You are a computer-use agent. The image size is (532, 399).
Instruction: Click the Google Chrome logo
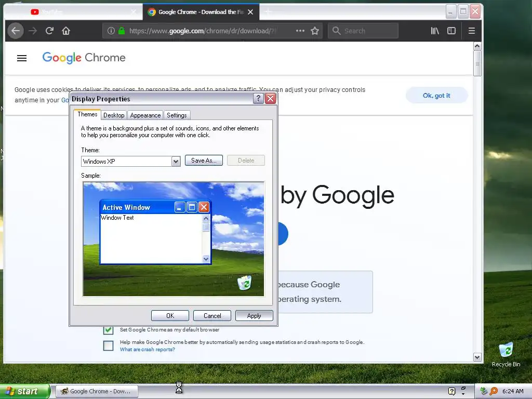coord(84,58)
